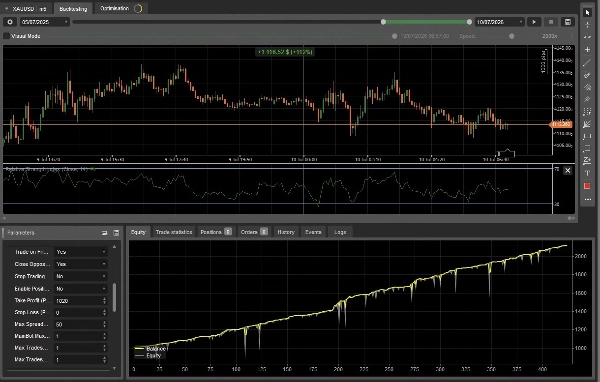
Task: Click the orange current price label
Action: [x=561, y=124]
